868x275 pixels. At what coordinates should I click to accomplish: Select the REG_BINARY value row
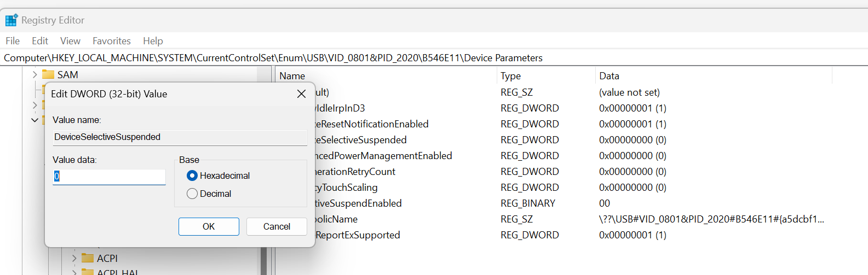tap(528, 203)
